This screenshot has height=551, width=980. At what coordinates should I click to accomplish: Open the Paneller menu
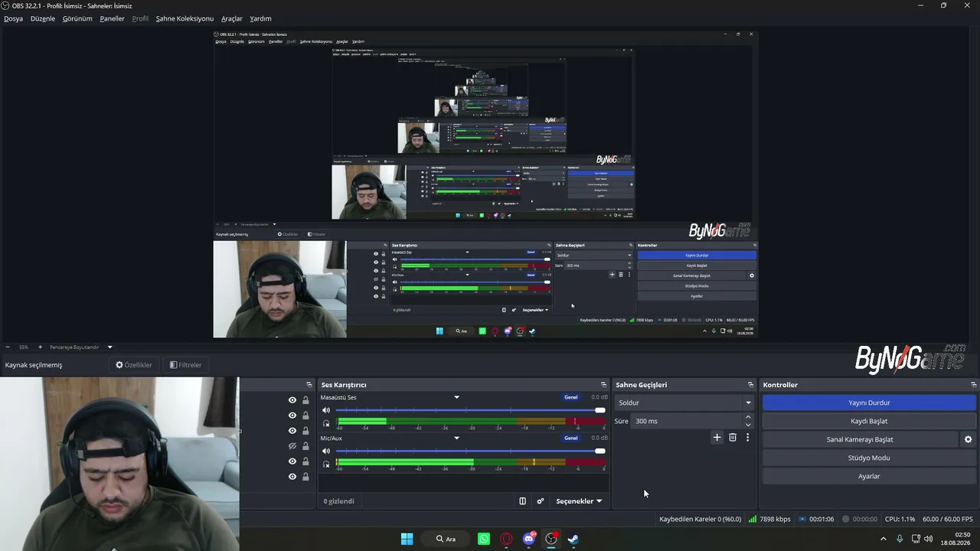coord(112,18)
